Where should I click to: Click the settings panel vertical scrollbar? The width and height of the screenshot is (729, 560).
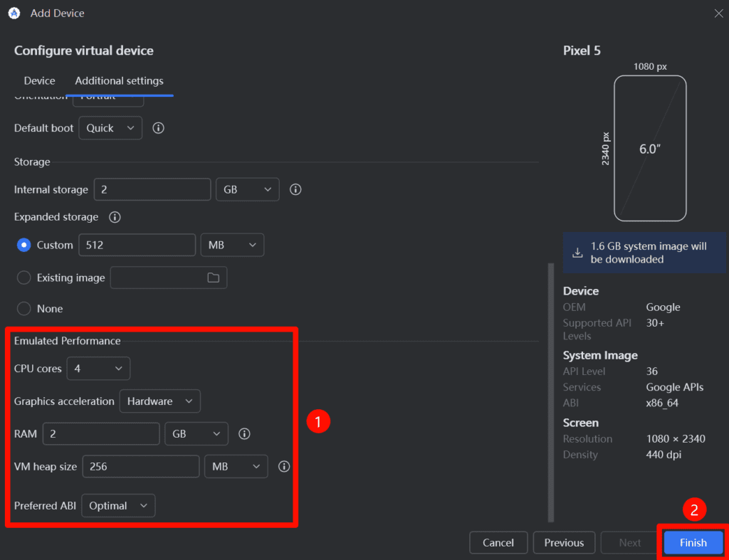pyautogui.click(x=550, y=391)
